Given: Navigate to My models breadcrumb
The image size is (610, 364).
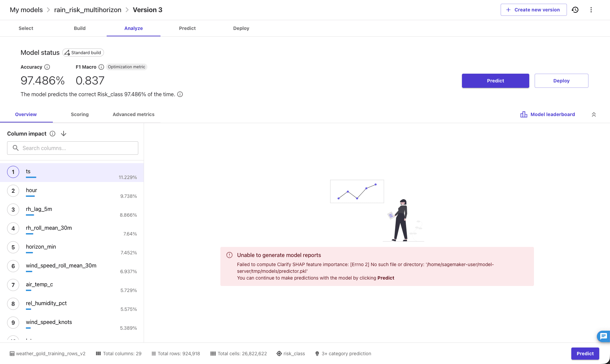Looking at the screenshot, I should [x=26, y=10].
